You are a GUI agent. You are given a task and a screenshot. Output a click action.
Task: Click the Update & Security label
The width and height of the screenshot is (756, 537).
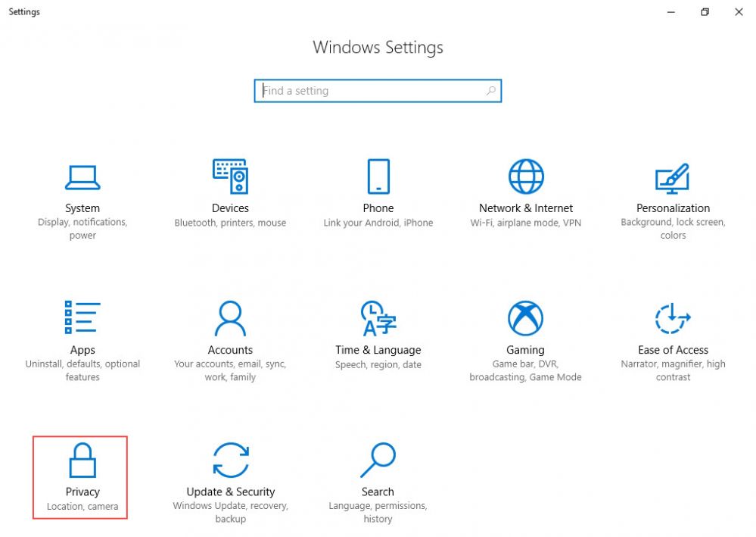pyautogui.click(x=231, y=492)
